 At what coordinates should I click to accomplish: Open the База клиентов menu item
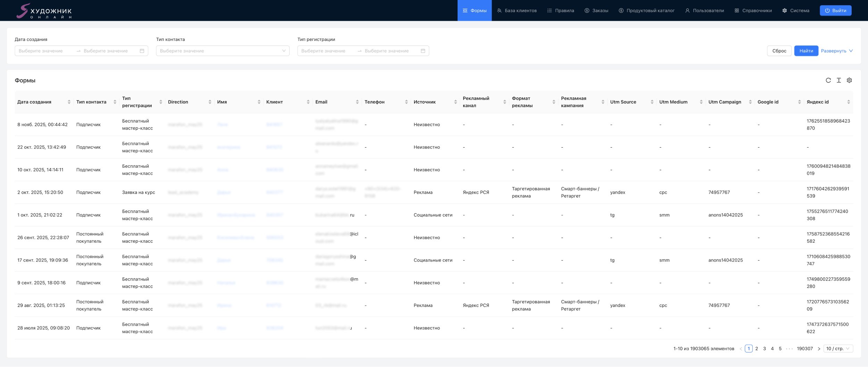(x=517, y=11)
